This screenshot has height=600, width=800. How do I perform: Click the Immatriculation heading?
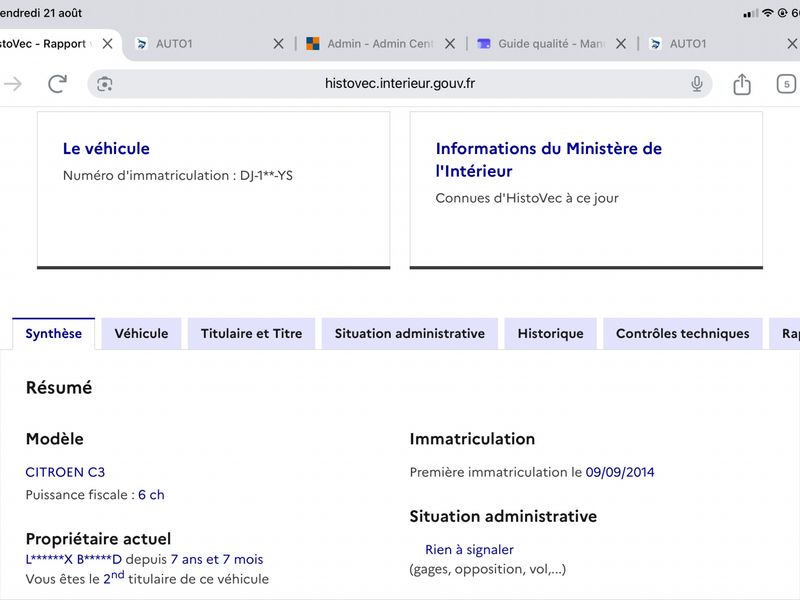point(472,439)
